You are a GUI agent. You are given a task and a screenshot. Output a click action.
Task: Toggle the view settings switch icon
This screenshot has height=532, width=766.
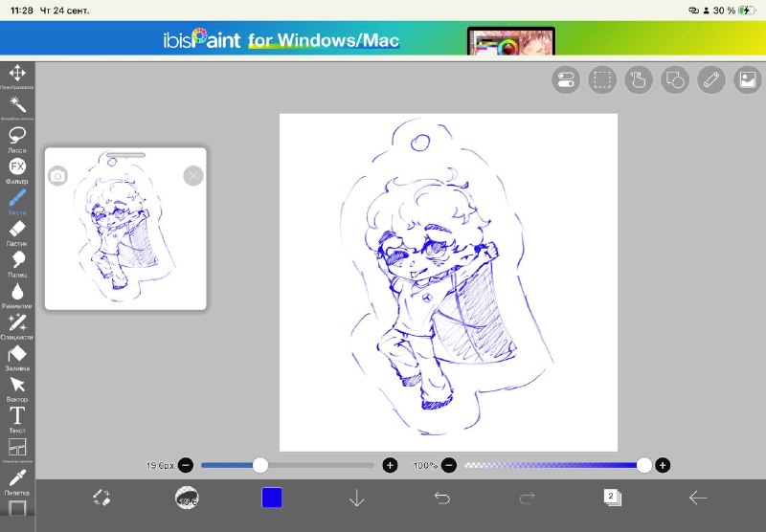click(566, 79)
